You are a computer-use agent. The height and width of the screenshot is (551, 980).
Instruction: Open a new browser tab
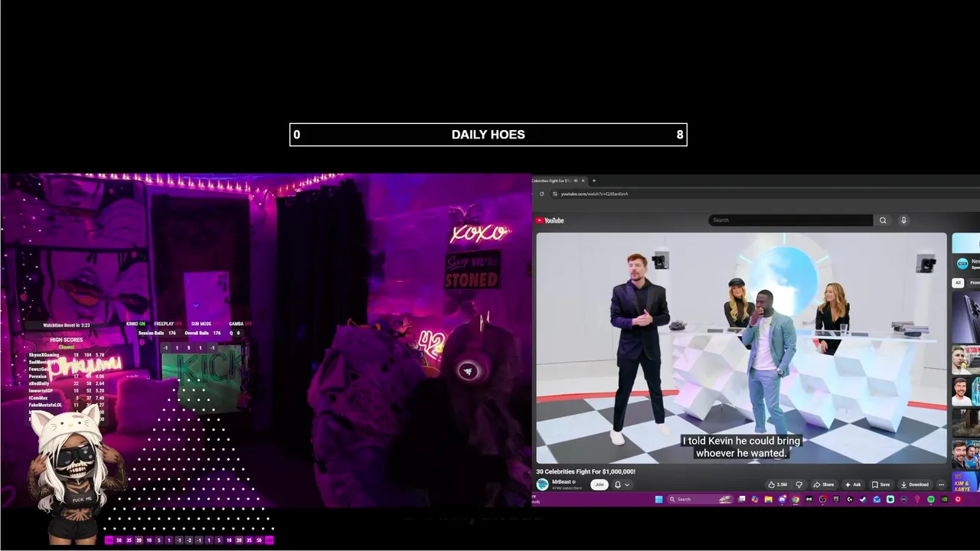coord(593,181)
